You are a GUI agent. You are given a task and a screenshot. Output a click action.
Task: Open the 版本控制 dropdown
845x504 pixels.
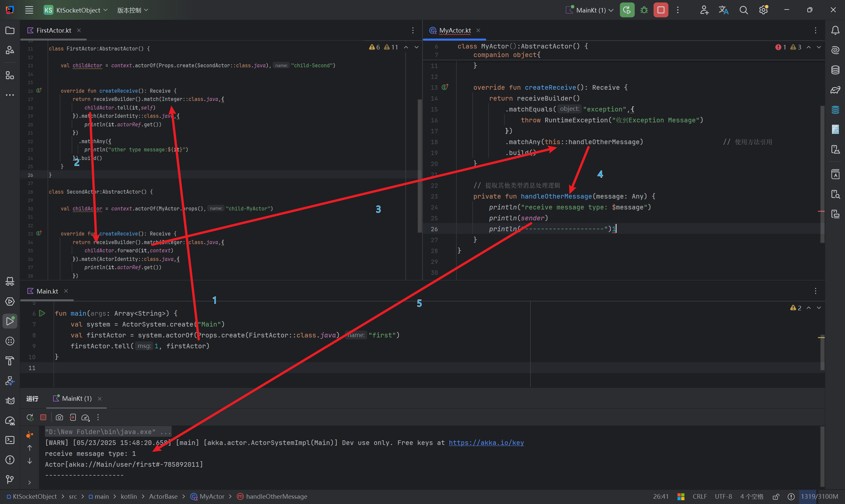click(132, 10)
